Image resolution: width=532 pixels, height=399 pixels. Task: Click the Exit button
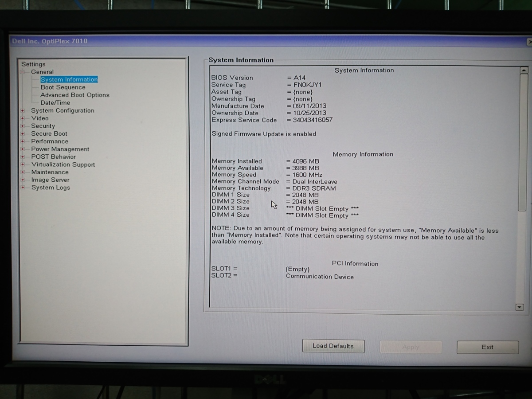point(488,347)
